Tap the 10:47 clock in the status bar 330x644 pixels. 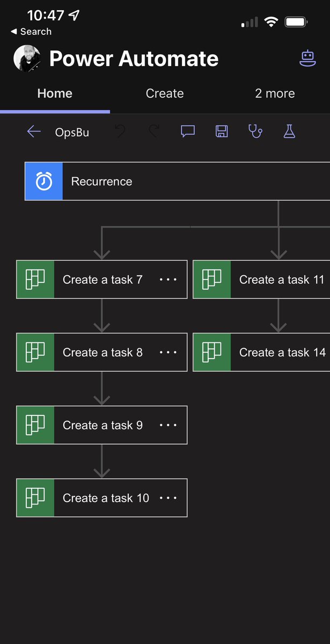coord(46,16)
